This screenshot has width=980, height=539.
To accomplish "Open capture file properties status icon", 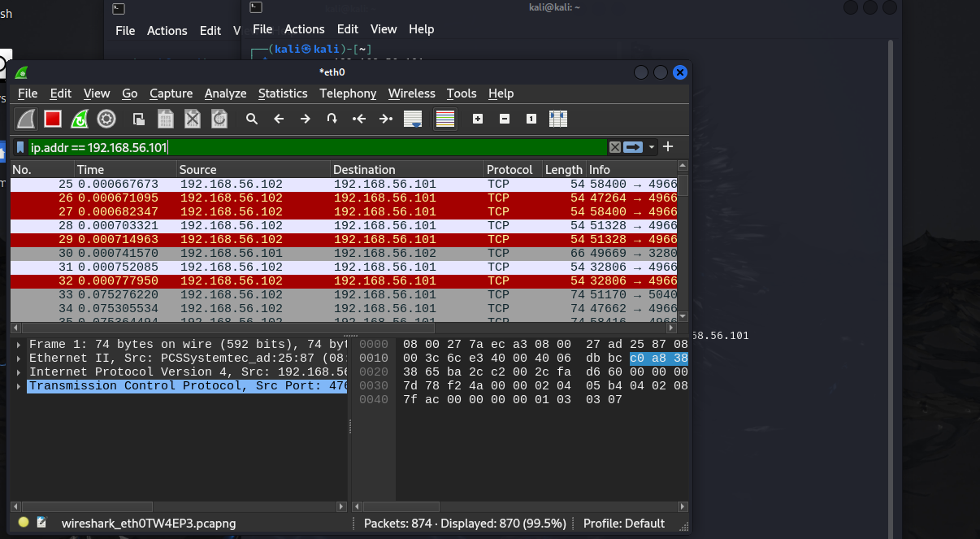I will pos(42,523).
